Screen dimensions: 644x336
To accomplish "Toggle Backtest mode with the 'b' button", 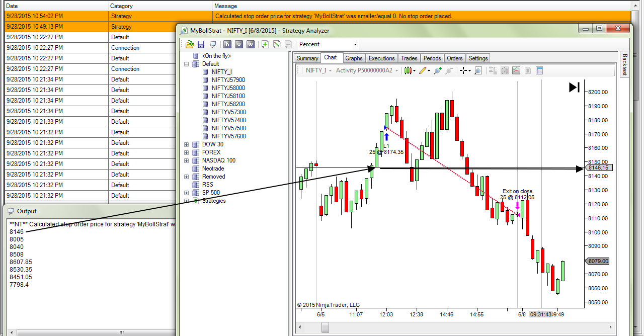I will point(227,44).
